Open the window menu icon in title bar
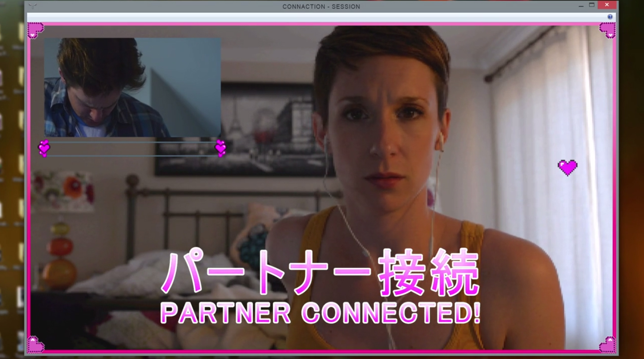 coord(32,6)
